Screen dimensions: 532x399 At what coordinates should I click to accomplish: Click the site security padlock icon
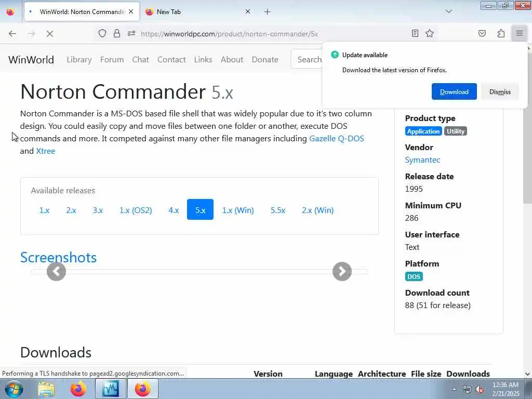click(x=117, y=33)
